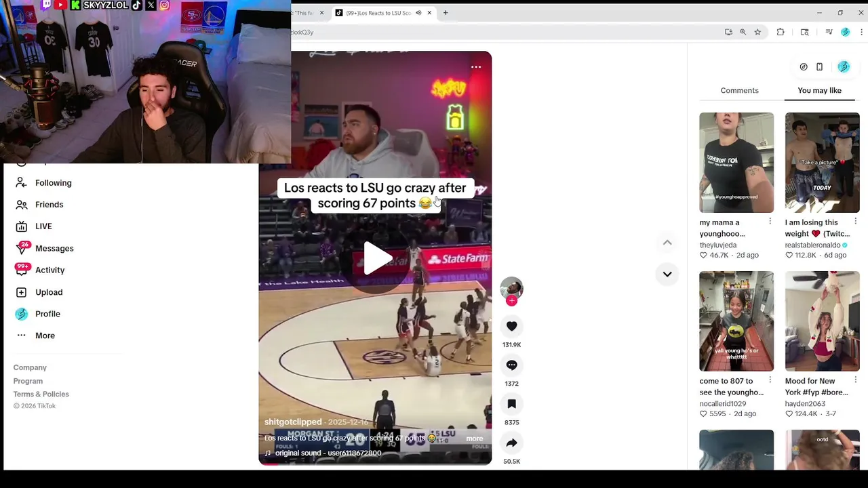Close the 'This fa...' browser tab
Image resolution: width=868 pixels, height=488 pixels.
click(x=321, y=13)
